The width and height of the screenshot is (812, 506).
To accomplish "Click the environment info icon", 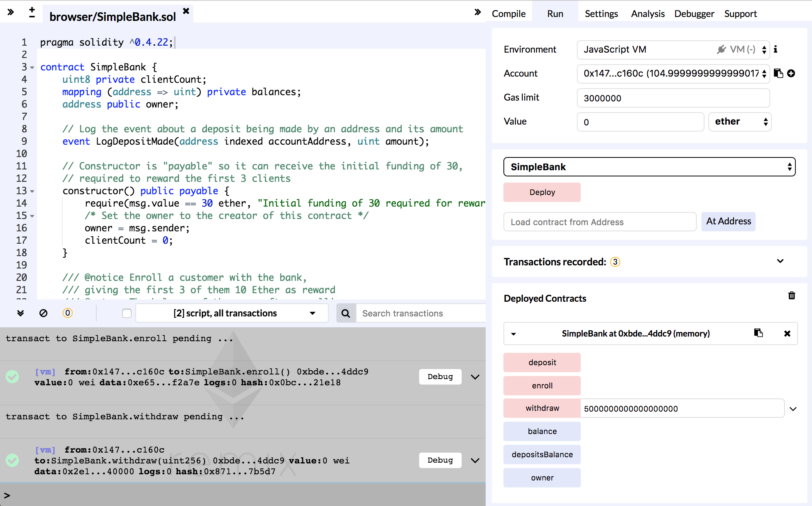I will click(x=775, y=49).
